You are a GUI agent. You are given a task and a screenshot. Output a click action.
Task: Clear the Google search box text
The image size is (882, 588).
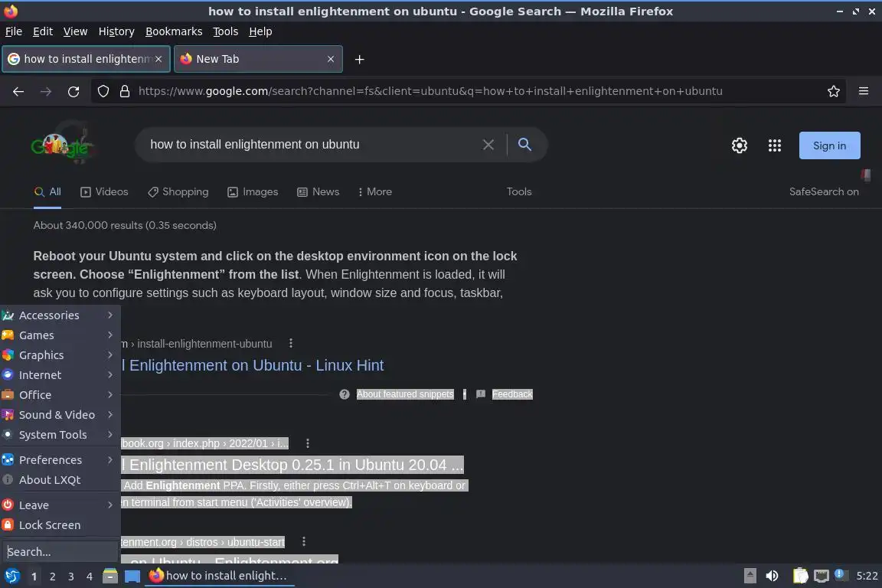coord(488,145)
